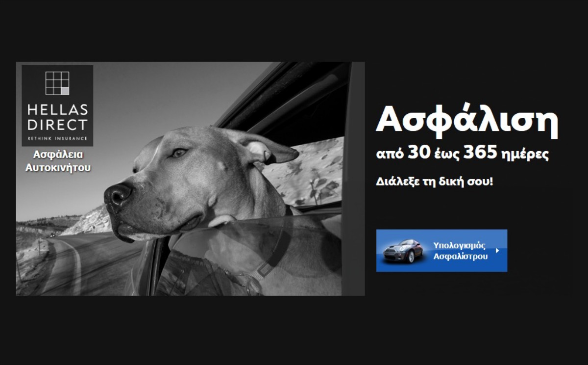Click the Hellas Direct grid logo icon
The height and width of the screenshot is (365, 588).
click(57, 83)
